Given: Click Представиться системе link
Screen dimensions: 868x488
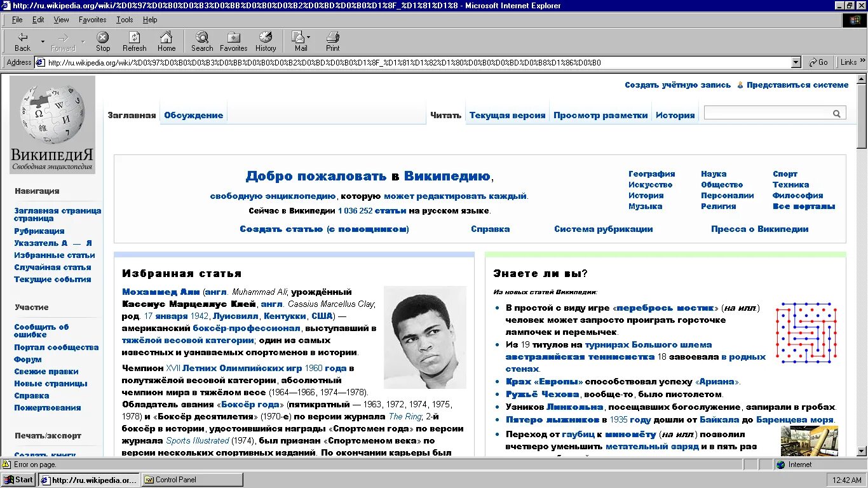Looking at the screenshot, I should 797,85.
